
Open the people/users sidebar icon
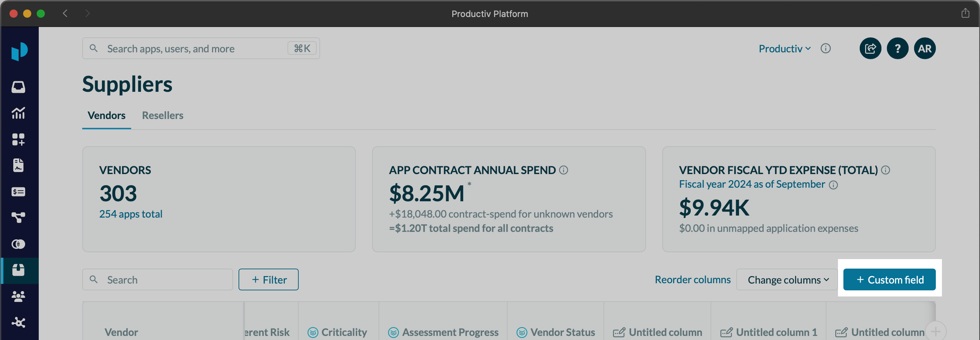tap(18, 296)
